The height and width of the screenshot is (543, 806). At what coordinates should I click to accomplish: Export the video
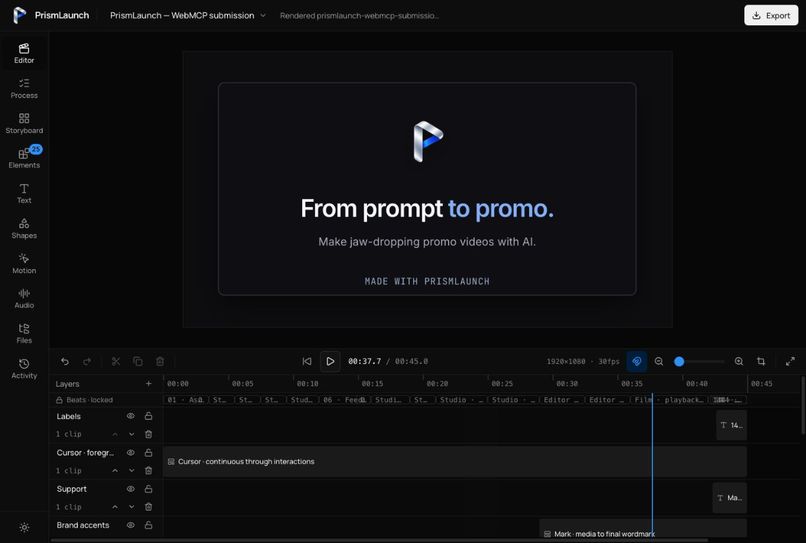pyautogui.click(x=771, y=15)
